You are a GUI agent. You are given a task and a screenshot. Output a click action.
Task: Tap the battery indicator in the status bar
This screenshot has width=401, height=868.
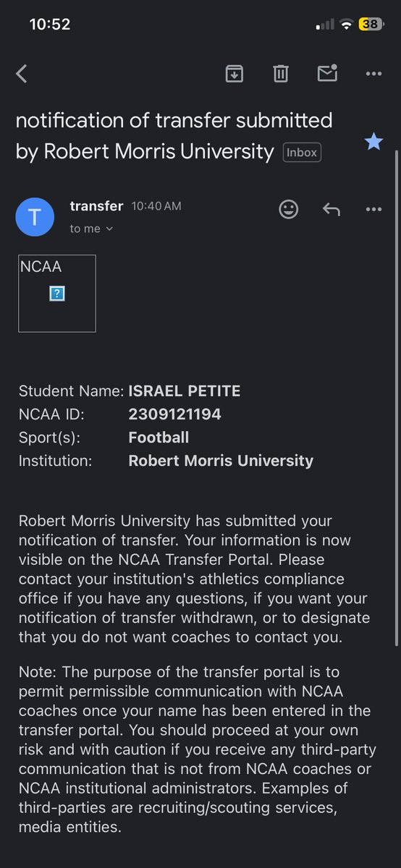pyautogui.click(x=371, y=25)
